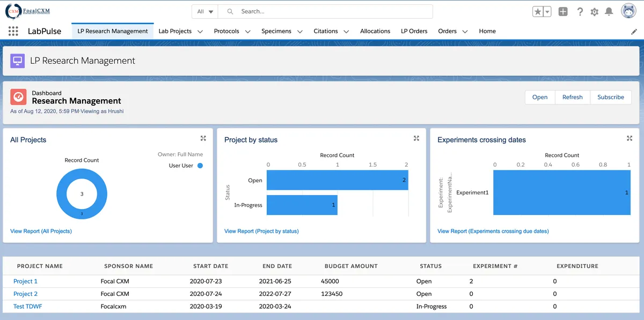Click the PROJECT NAME column header

(x=40, y=266)
